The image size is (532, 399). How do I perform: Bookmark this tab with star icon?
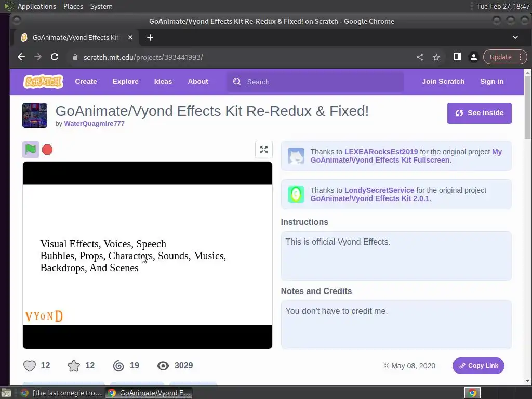[436, 57]
